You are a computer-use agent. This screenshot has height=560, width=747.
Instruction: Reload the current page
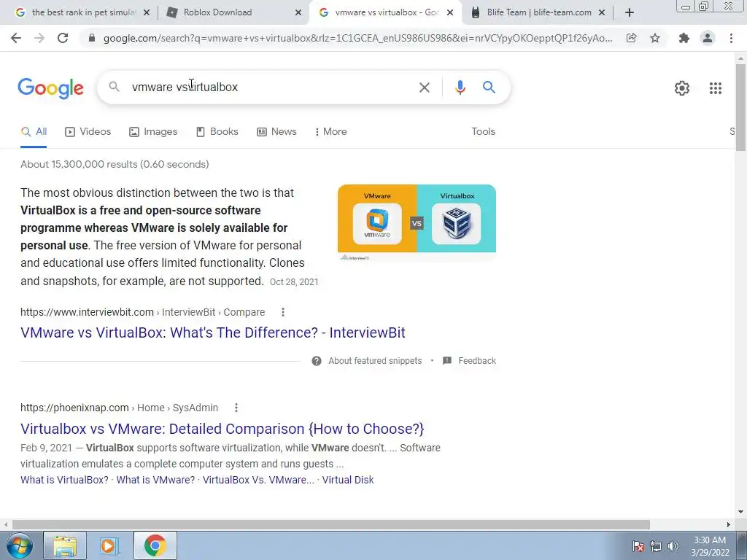(x=63, y=38)
